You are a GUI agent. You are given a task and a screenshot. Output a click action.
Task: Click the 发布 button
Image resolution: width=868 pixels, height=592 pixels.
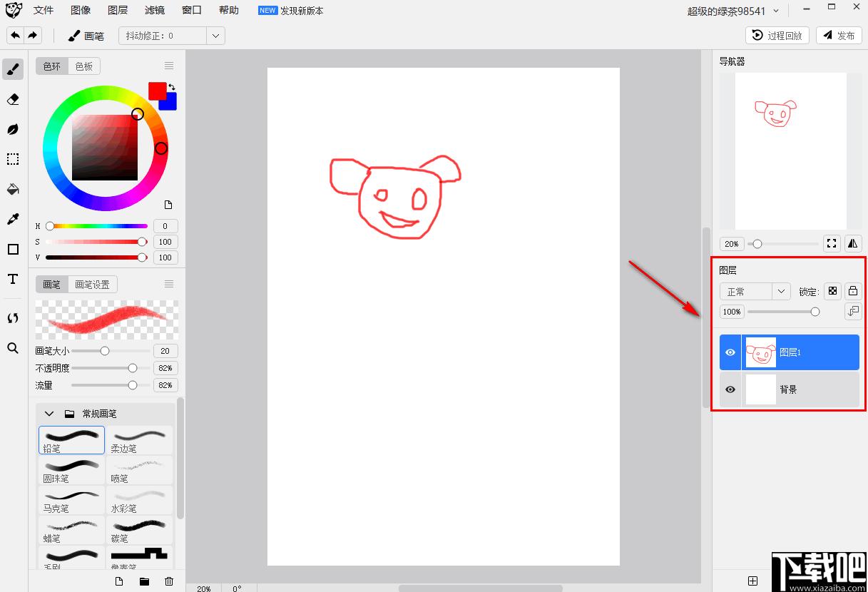(839, 35)
